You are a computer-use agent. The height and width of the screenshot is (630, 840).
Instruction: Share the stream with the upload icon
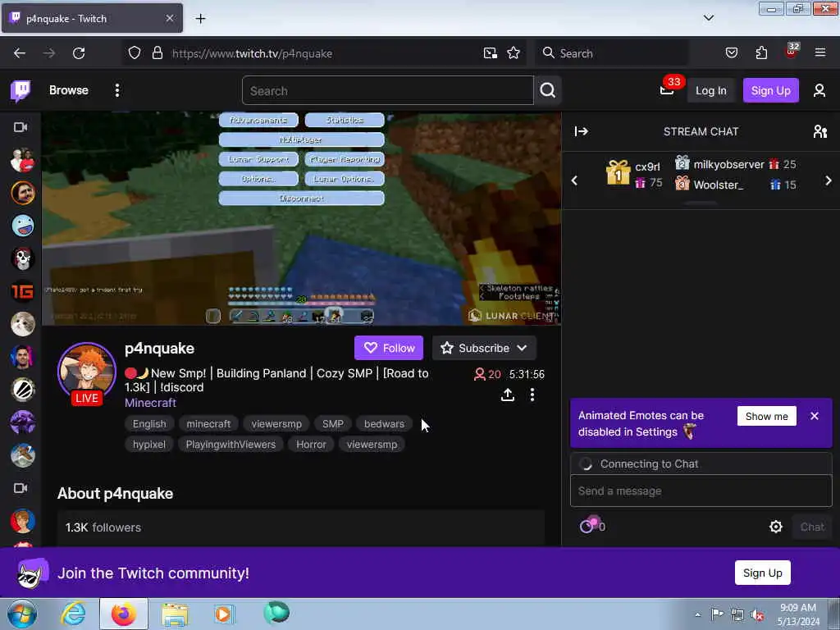[x=508, y=395]
